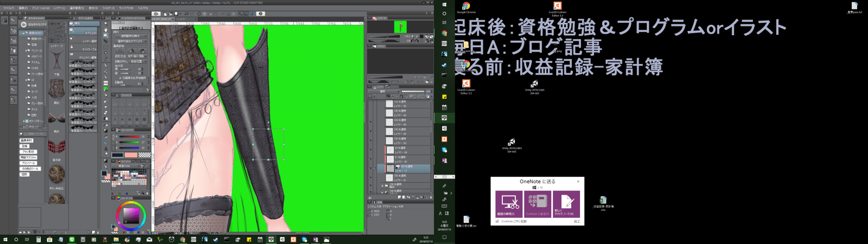Switch to UA_001_Itachi_v3 canvas tab
The height and width of the screenshot is (244, 868).
coord(163,19)
